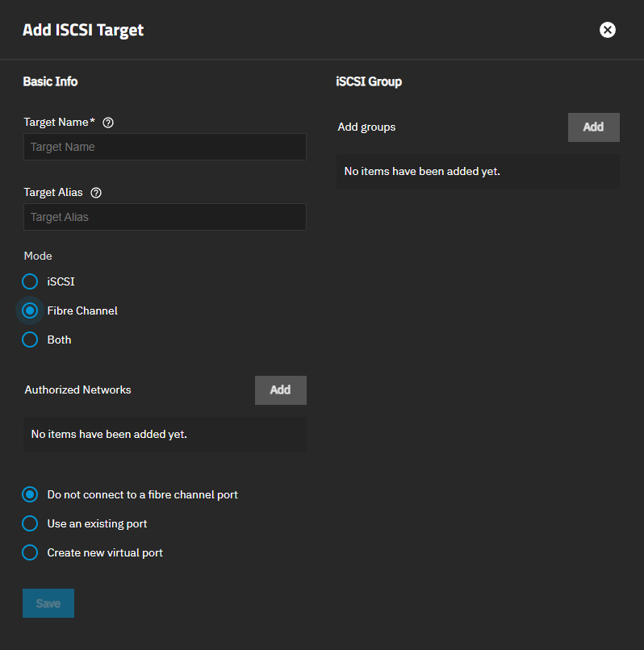Viewport: 644px width, 650px height.
Task: Focus the Target Name input field
Action: 165,147
